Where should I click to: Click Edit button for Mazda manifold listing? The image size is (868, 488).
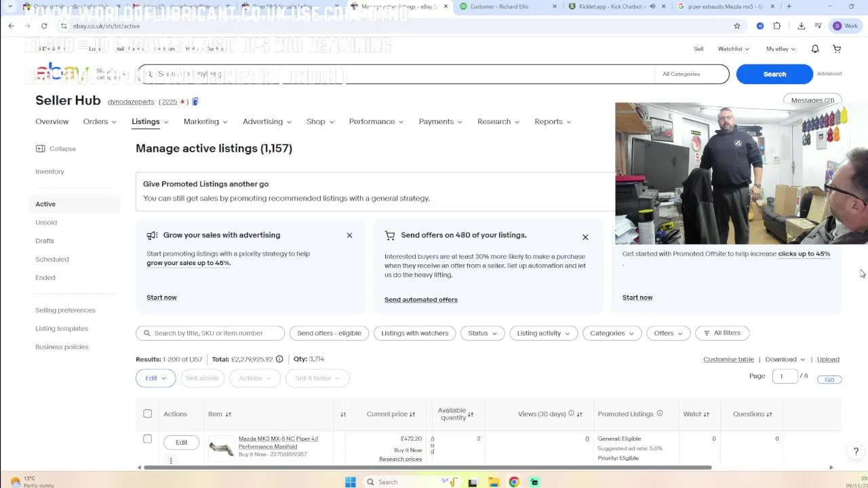(x=181, y=443)
